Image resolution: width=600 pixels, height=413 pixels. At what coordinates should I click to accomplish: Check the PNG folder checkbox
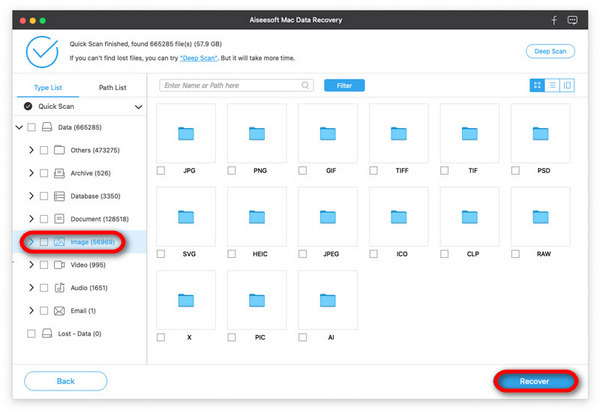(x=232, y=170)
